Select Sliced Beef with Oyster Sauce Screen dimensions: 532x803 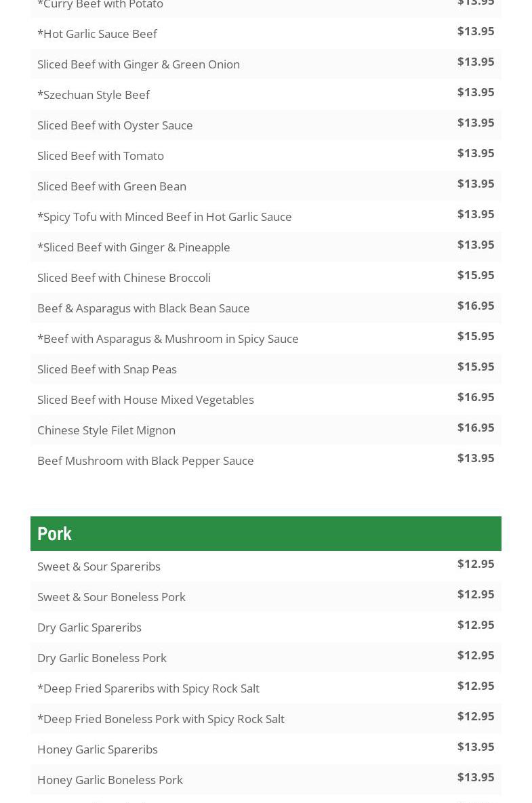pos(115,125)
